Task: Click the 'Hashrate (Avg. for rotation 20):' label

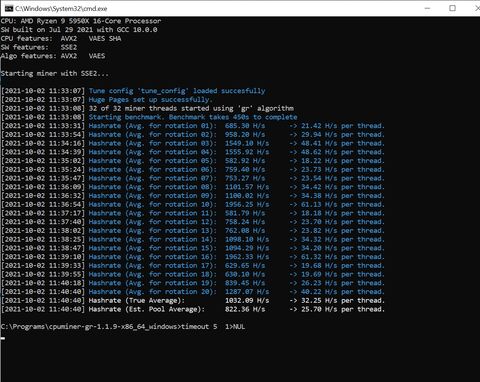Action: coord(153,292)
